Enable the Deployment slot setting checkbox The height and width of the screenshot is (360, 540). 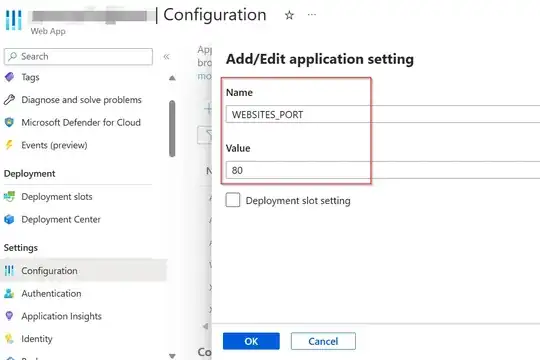[233, 200]
